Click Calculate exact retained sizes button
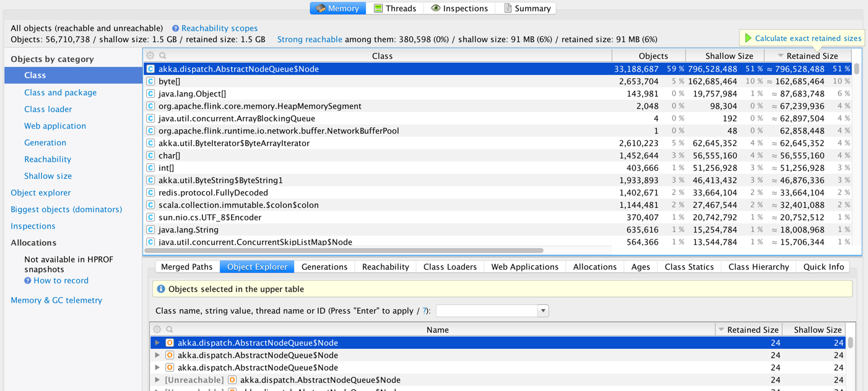This screenshot has width=868, height=391. 802,38
